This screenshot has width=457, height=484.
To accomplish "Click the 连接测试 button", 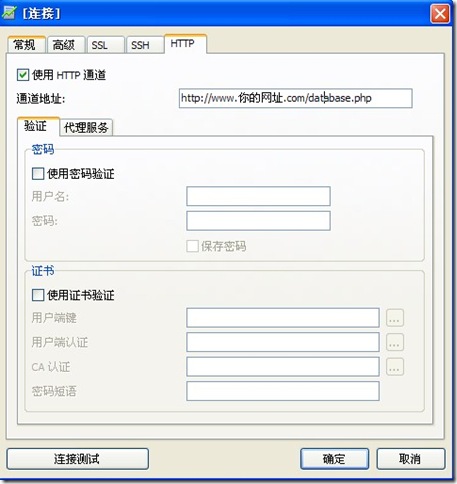I will (x=77, y=459).
